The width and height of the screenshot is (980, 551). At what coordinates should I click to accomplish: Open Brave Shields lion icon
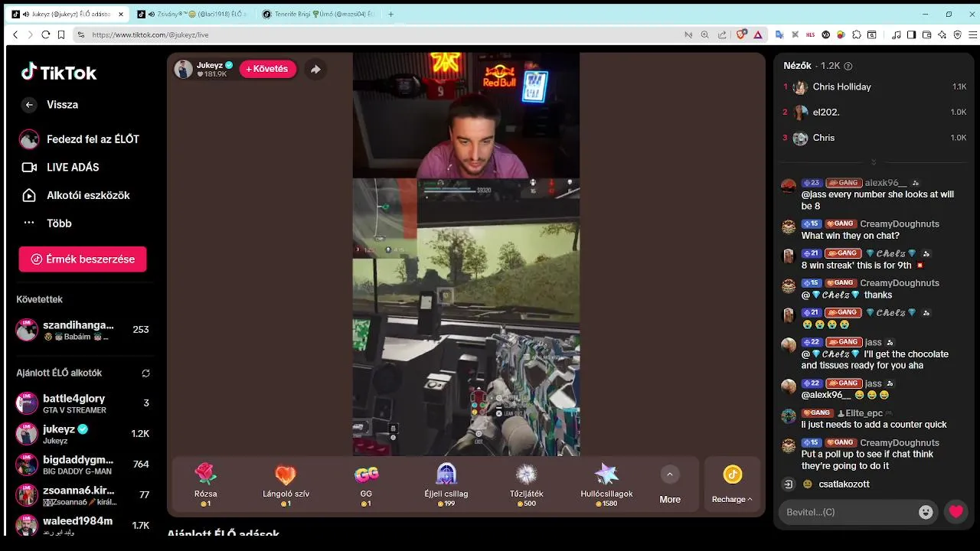pyautogui.click(x=741, y=34)
